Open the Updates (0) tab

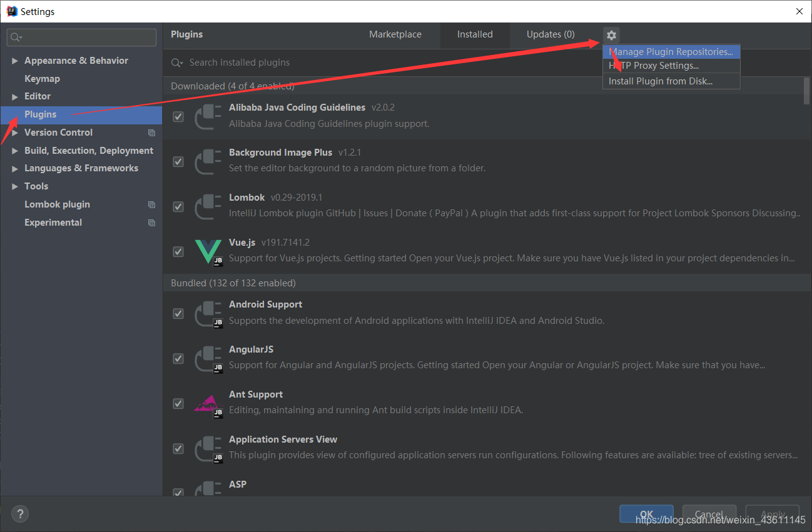click(551, 35)
